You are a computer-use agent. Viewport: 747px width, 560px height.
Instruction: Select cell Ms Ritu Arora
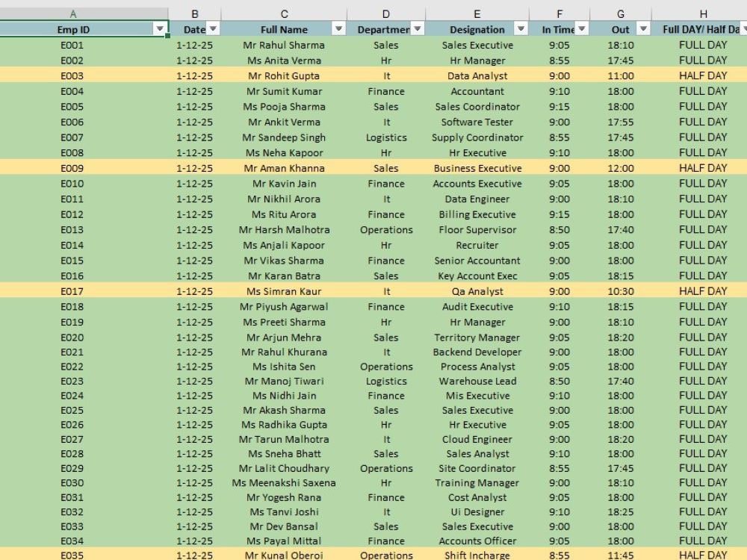coord(284,214)
